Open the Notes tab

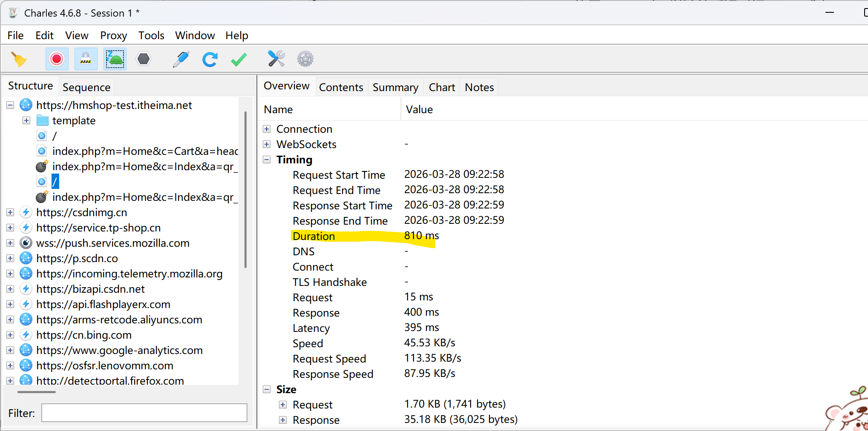(x=479, y=87)
